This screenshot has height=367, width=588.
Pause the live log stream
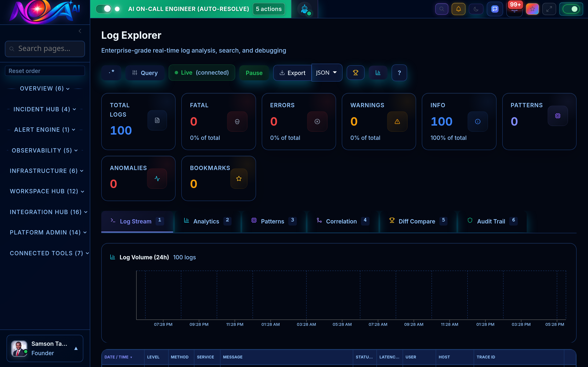254,73
